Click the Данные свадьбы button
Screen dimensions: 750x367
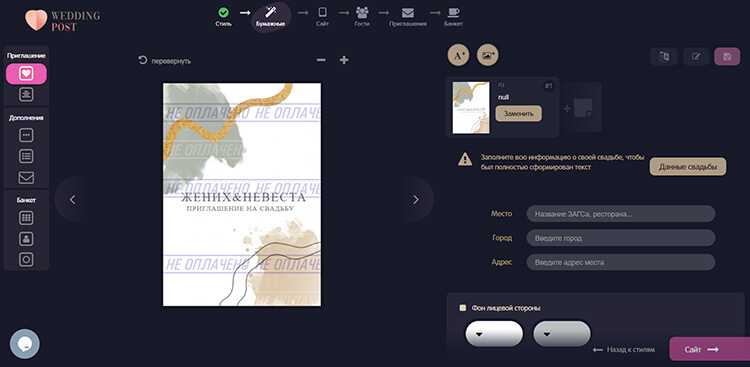(688, 167)
